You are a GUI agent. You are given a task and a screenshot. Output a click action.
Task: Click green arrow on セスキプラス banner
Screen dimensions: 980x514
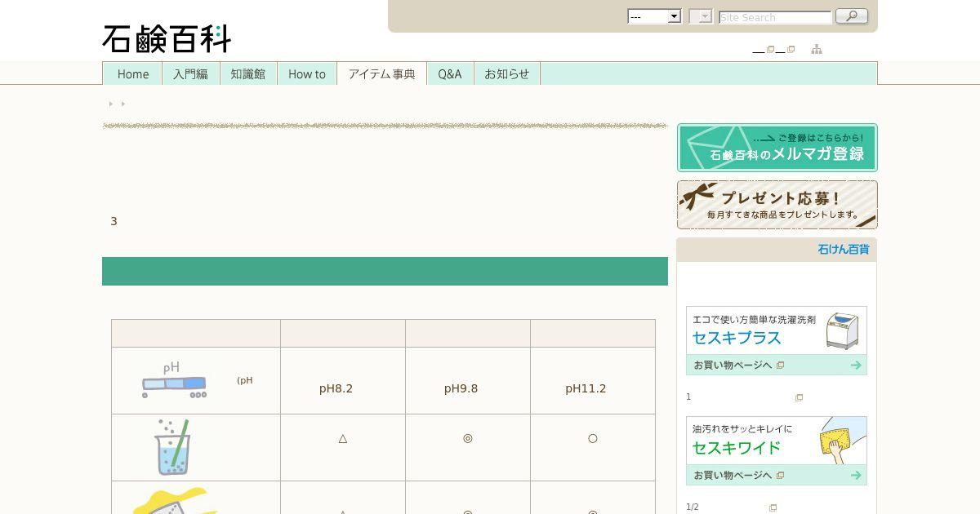[856, 365]
